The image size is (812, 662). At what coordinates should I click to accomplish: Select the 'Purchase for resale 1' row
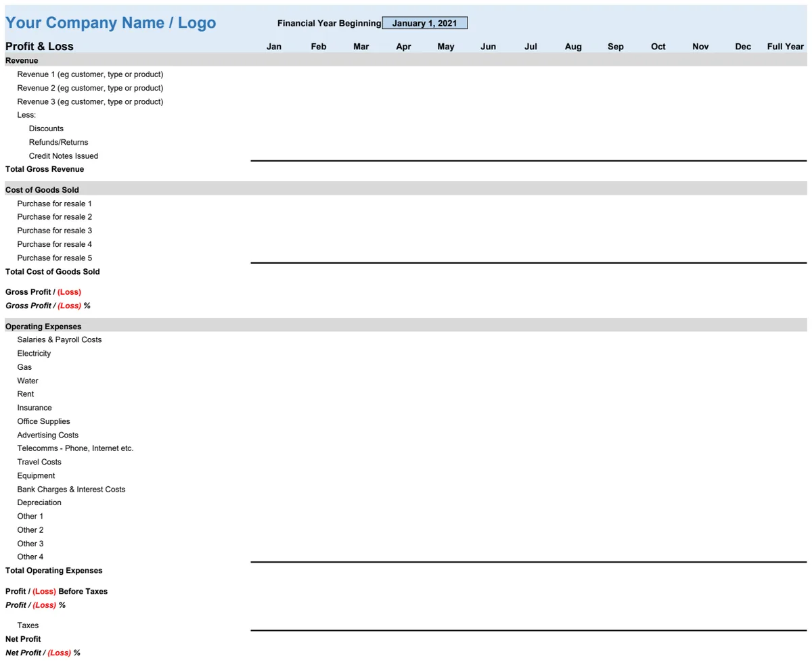[55, 204]
